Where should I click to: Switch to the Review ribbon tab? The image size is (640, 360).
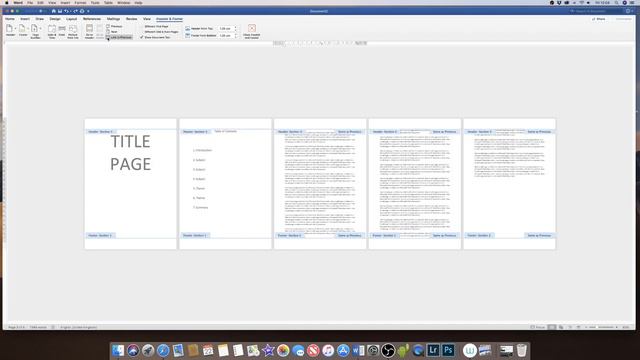[131, 19]
